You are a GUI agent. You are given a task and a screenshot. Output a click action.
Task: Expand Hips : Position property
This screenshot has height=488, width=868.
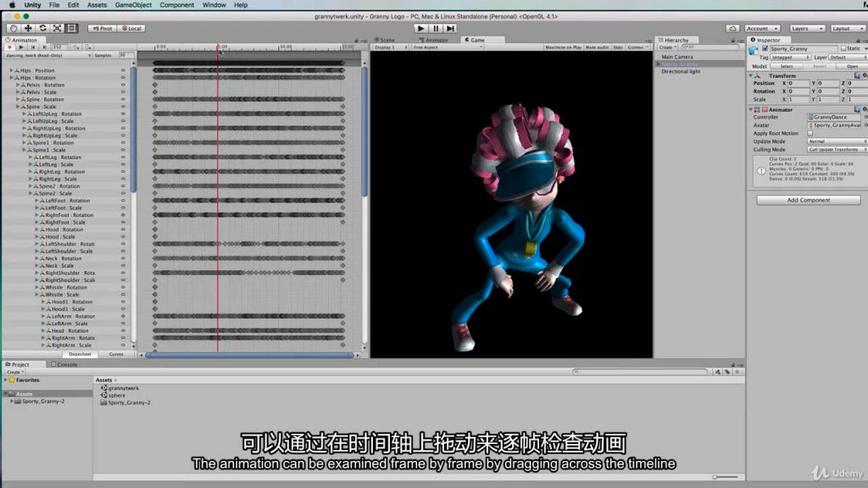[x=11, y=71]
